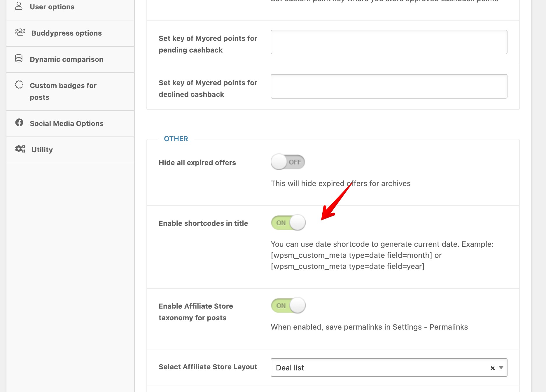This screenshot has height=392, width=546.
Task: Click the Dynamic comparison database icon
Action: pos(19,58)
